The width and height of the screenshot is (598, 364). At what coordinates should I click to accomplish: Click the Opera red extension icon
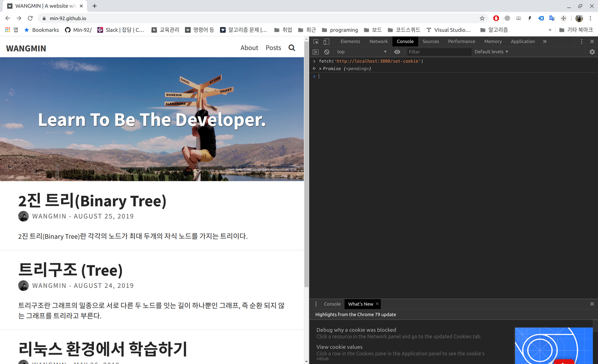(x=496, y=18)
